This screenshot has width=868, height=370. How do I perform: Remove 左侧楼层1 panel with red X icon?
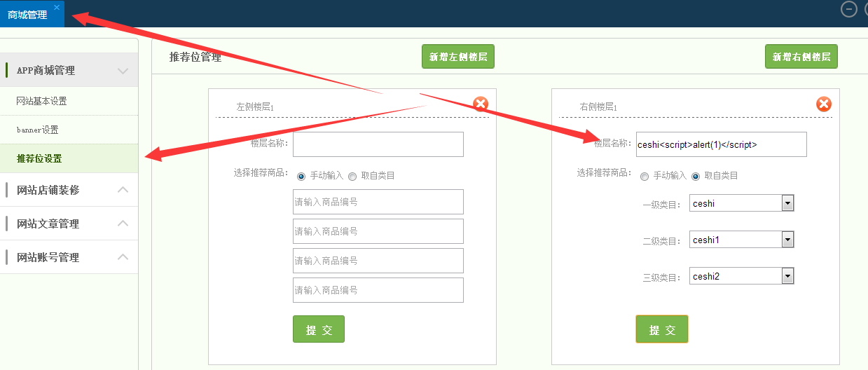[481, 104]
